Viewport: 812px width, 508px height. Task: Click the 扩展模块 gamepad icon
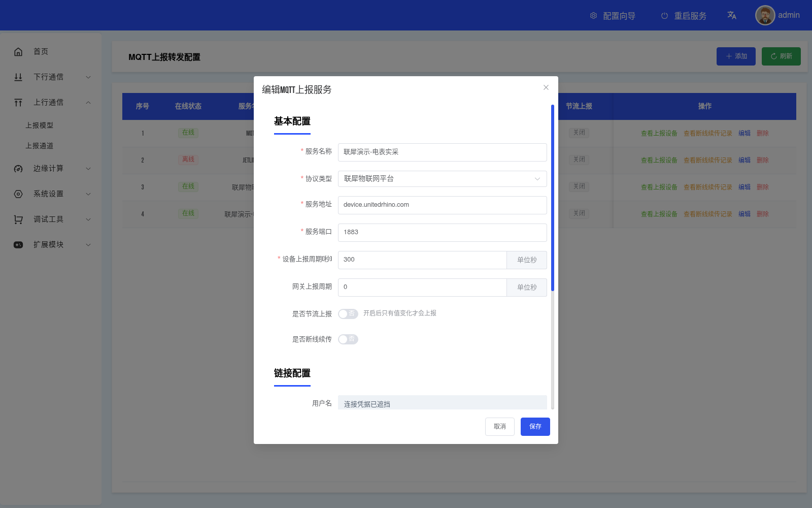click(18, 245)
